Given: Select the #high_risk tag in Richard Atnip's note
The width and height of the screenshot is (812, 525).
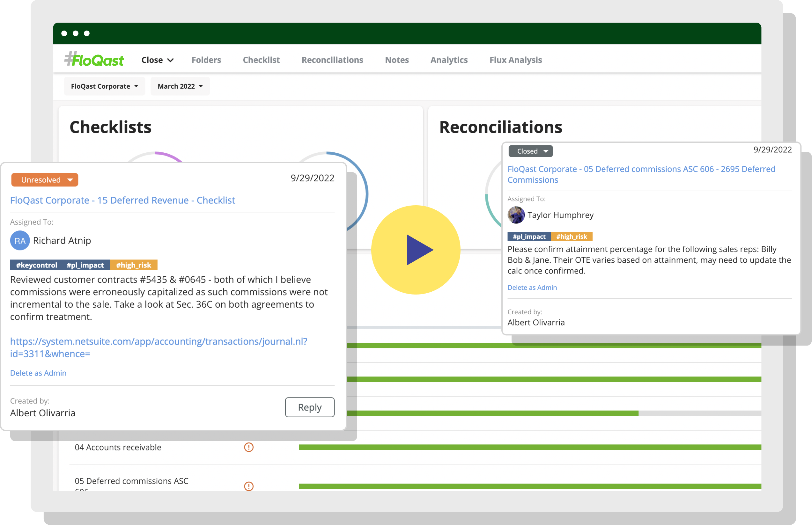Looking at the screenshot, I should [x=134, y=265].
